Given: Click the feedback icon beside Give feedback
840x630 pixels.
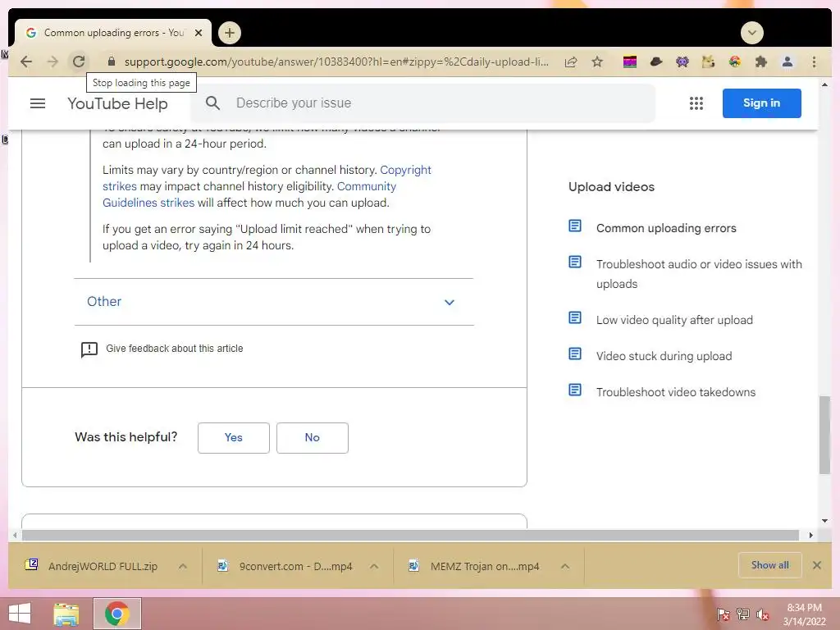Looking at the screenshot, I should 89,349.
